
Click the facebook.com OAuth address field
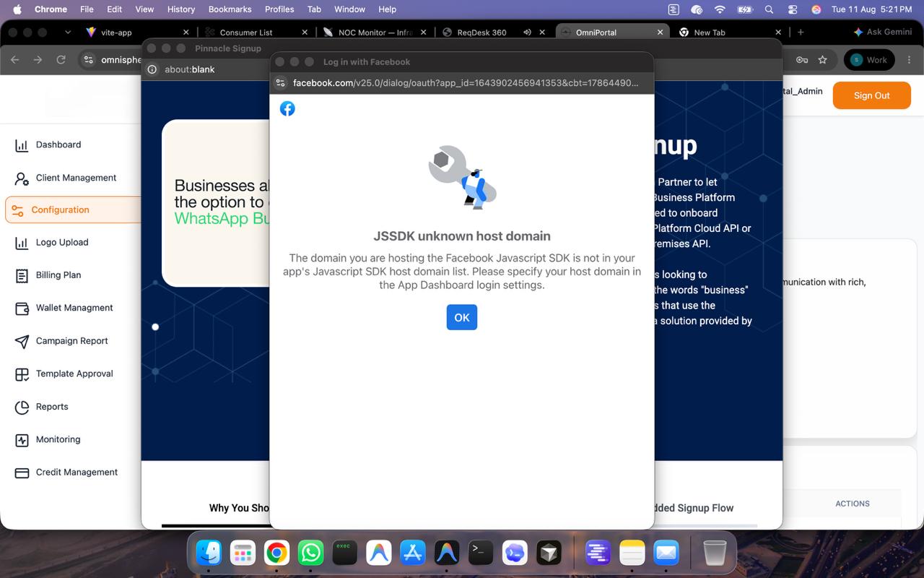466,82
